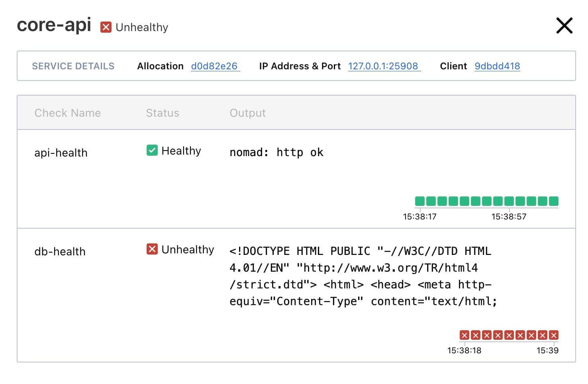This screenshot has height=384, width=588.
Task: Click the first red block near 15:38:18
Action: pyautogui.click(x=465, y=335)
